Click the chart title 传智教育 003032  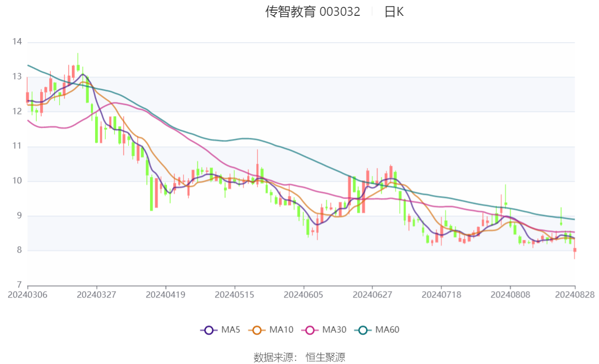click(x=313, y=12)
